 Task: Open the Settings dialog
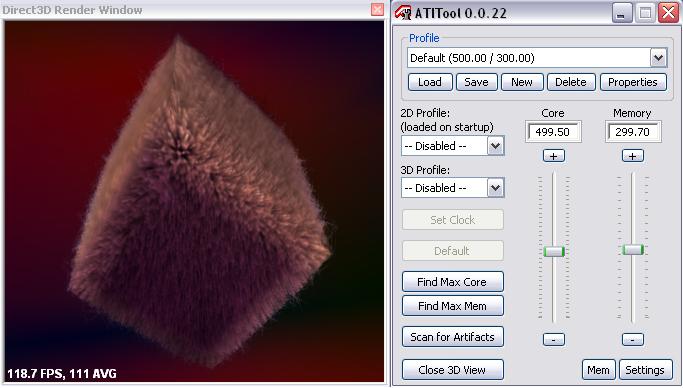[645, 370]
